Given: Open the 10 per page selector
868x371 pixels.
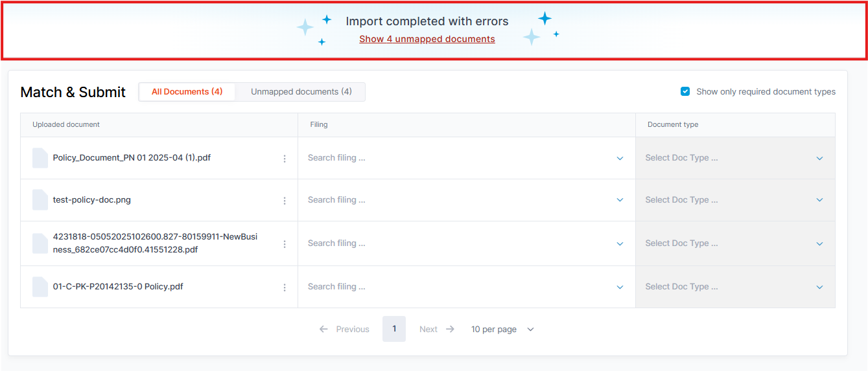Looking at the screenshot, I should 502,329.
